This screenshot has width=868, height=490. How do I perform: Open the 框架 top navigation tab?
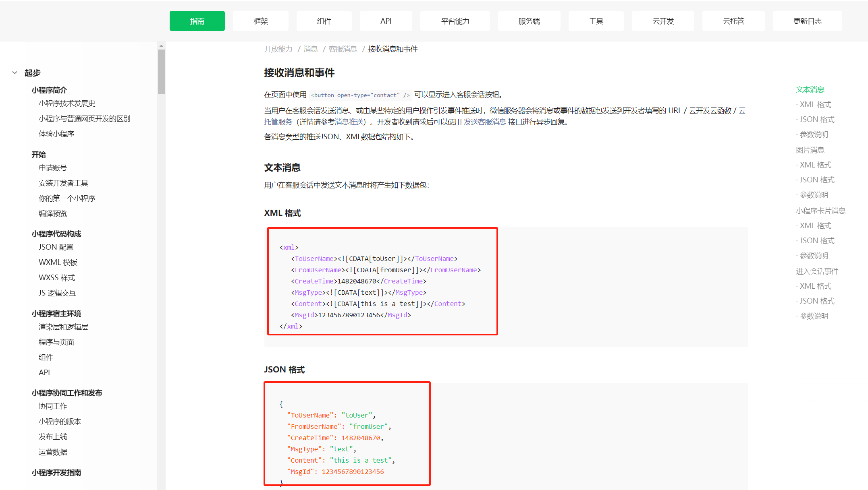coord(260,21)
